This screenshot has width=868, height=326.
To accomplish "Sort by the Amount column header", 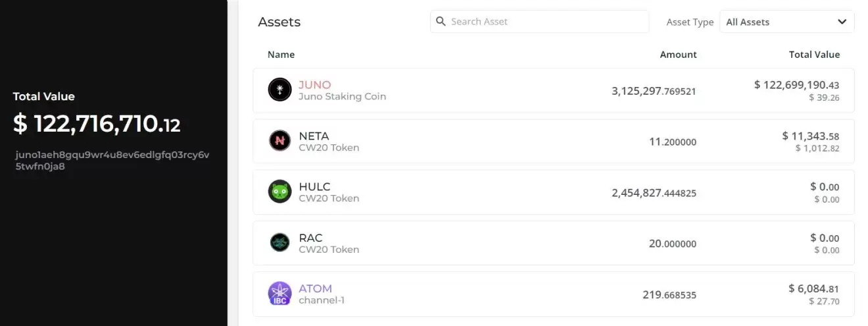I will (x=678, y=55).
